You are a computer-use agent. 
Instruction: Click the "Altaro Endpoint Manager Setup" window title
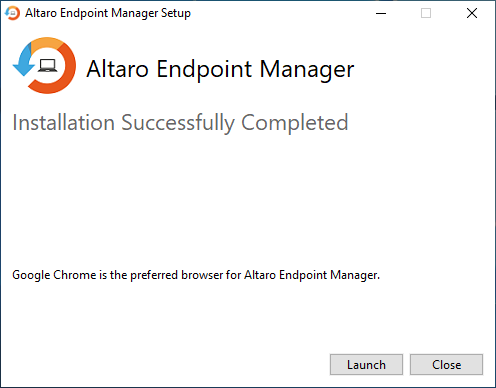click(x=108, y=13)
